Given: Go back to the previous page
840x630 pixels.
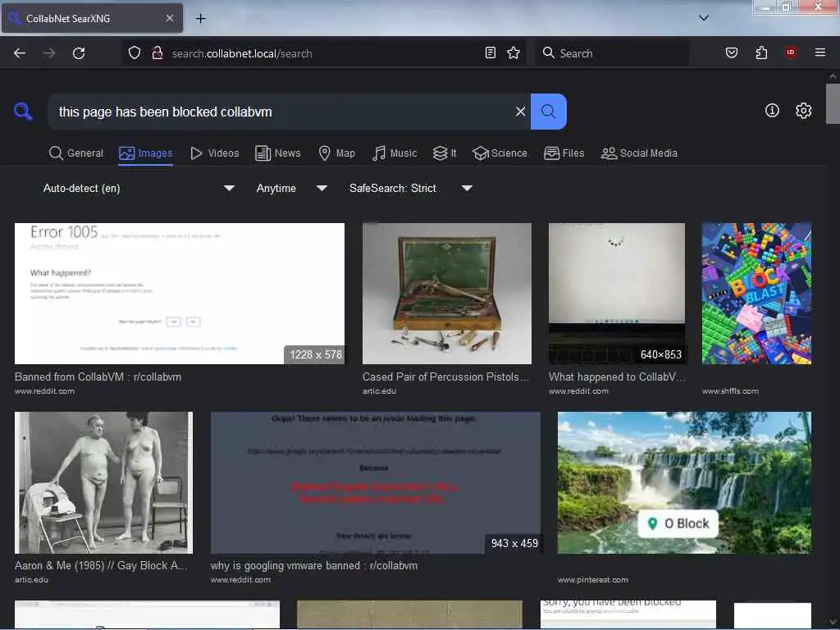Looking at the screenshot, I should point(20,53).
